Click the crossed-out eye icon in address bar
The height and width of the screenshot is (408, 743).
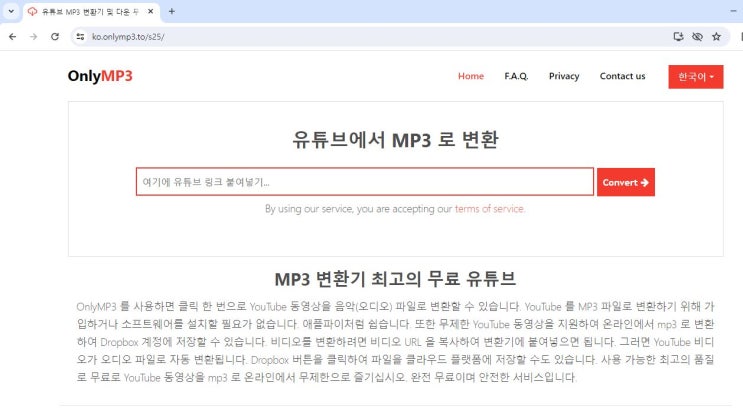tap(697, 36)
